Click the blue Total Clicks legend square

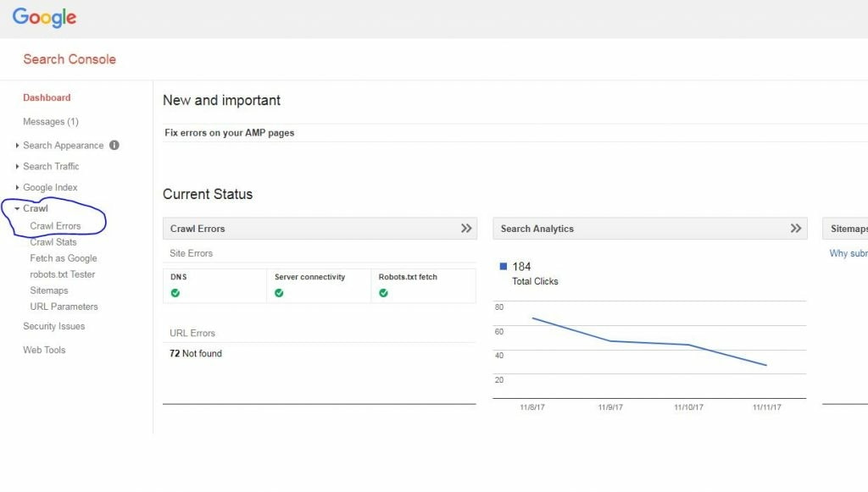tap(504, 267)
